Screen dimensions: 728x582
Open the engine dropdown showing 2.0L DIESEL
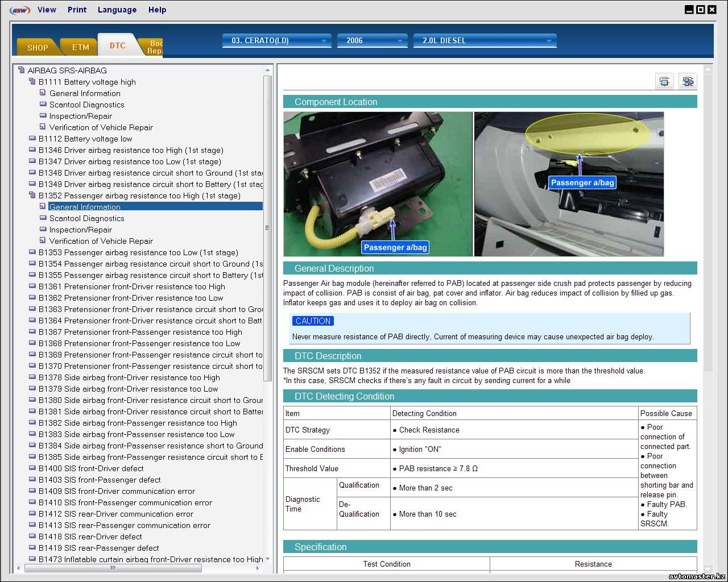[x=485, y=40]
